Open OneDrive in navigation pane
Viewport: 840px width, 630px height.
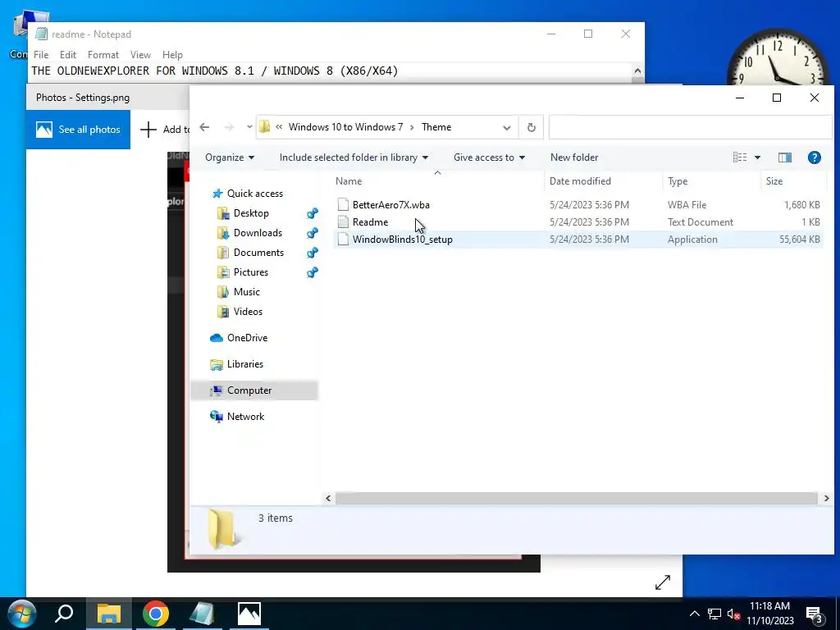[x=247, y=337]
